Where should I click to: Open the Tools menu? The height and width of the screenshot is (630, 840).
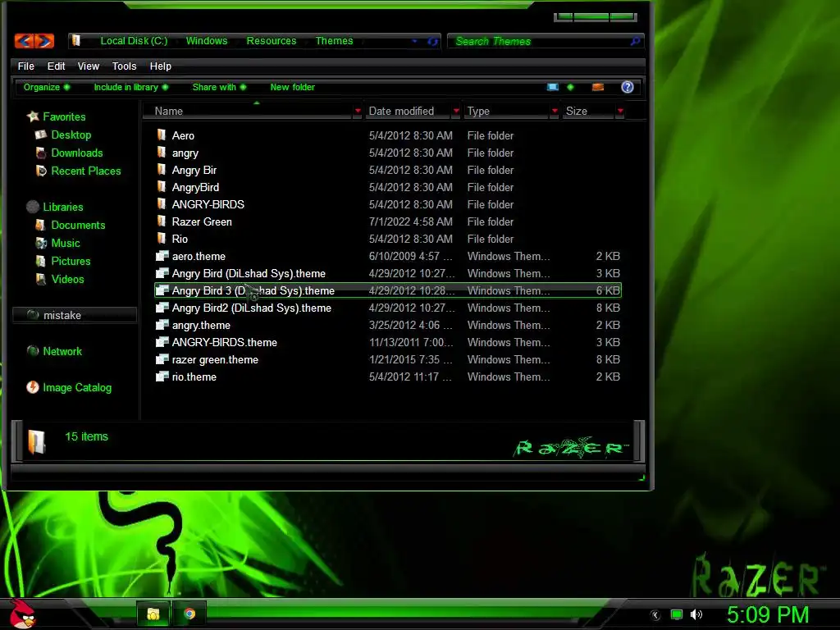125,66
